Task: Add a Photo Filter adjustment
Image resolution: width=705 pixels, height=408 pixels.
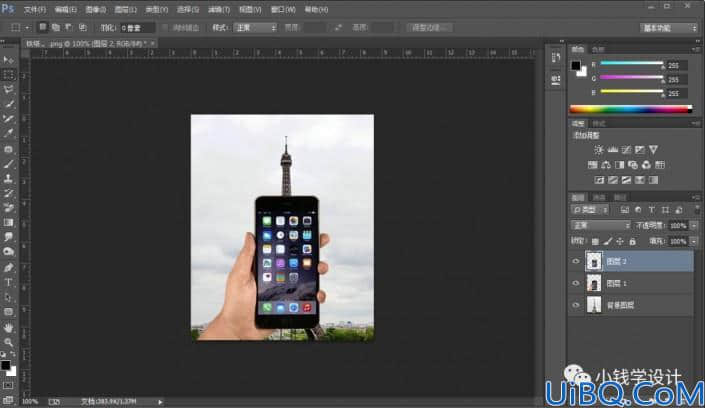Action: click(x=633, y=165)
